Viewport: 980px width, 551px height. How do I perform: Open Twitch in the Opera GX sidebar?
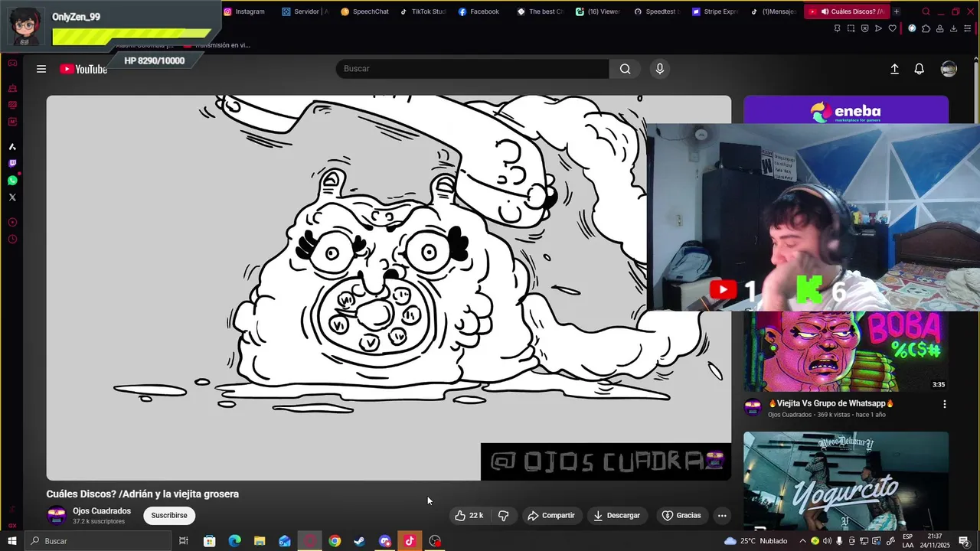pyautogui.click(x=12, y=164)
